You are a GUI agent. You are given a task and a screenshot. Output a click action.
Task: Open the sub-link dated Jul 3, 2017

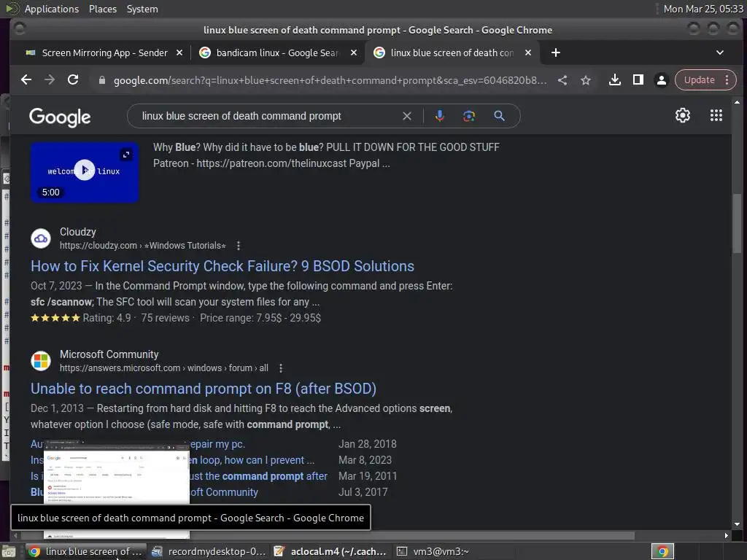(224, 492)
